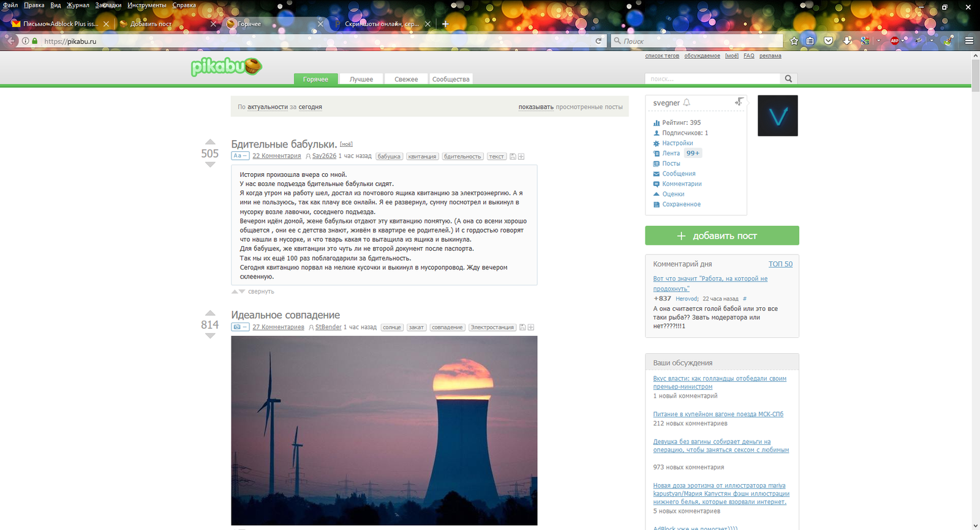Open a new browser tab

click(x=445, y=24)
